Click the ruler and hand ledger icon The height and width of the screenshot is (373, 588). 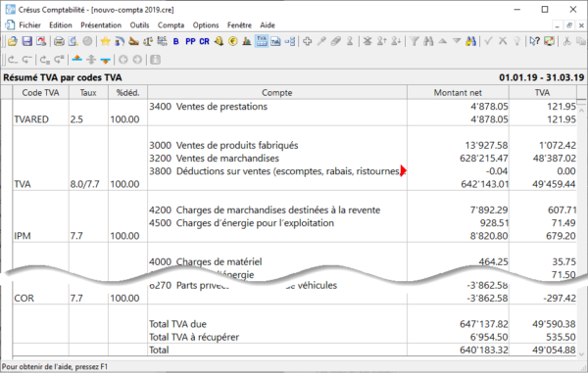(x=134, y=41)
